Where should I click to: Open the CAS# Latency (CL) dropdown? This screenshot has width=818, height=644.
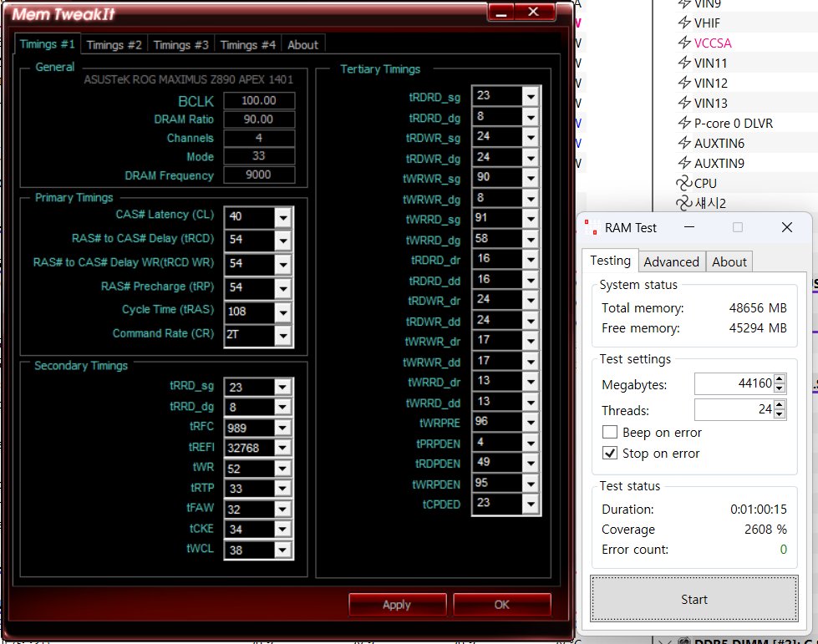282,217
